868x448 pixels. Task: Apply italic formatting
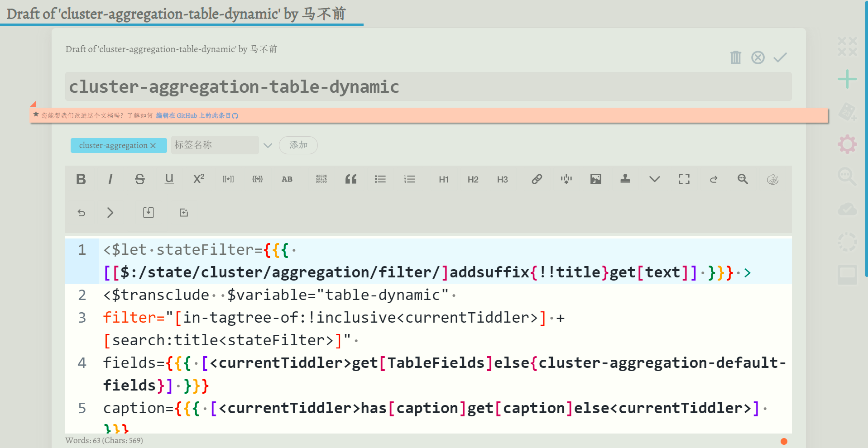click(110, 179)
